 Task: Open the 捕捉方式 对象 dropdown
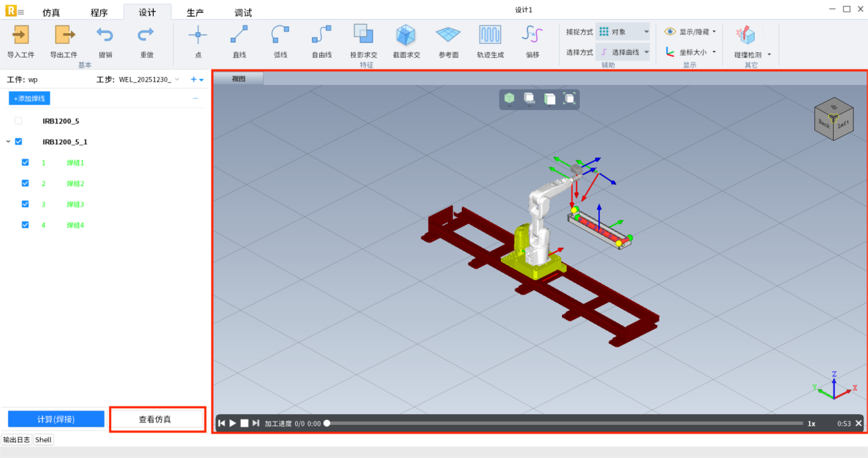(x=622, y=32)
